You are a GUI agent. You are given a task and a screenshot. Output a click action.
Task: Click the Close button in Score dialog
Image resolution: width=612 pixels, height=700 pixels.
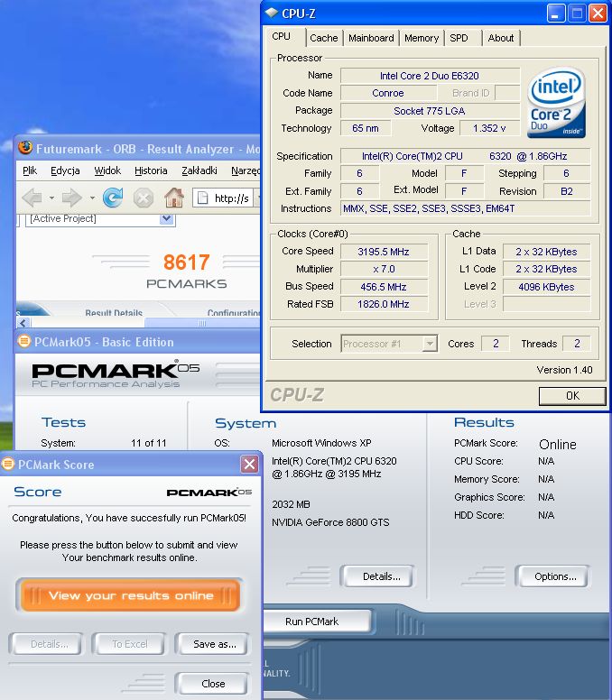pyautogui.click(x=213, y=684)
